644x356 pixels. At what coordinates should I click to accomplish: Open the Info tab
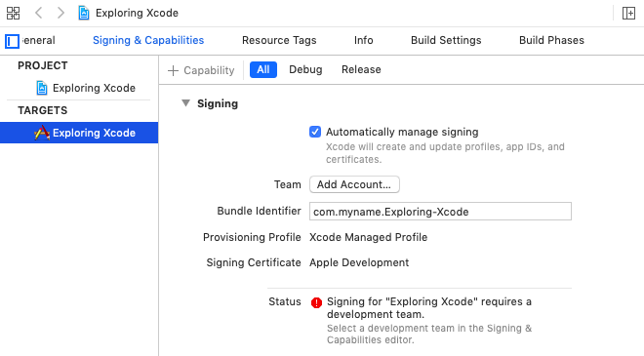(x=364, y=40)
